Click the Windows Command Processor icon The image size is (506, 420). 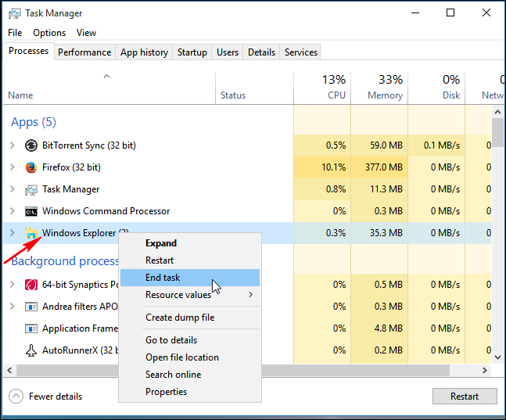tap(31, 211)
